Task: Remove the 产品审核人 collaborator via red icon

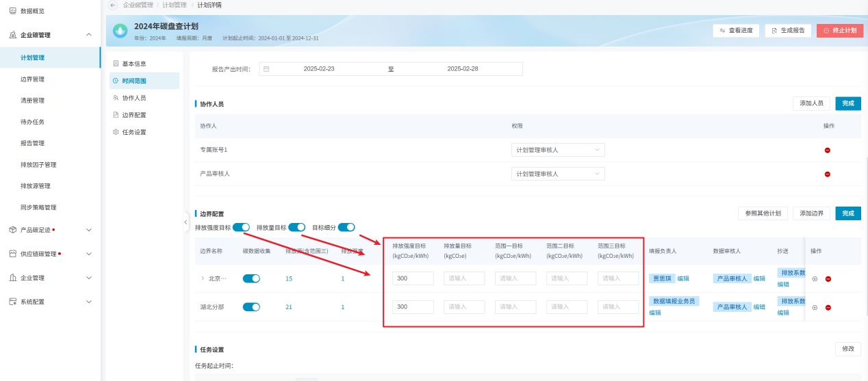Action: pyautogui.click(x=827, y=174)
